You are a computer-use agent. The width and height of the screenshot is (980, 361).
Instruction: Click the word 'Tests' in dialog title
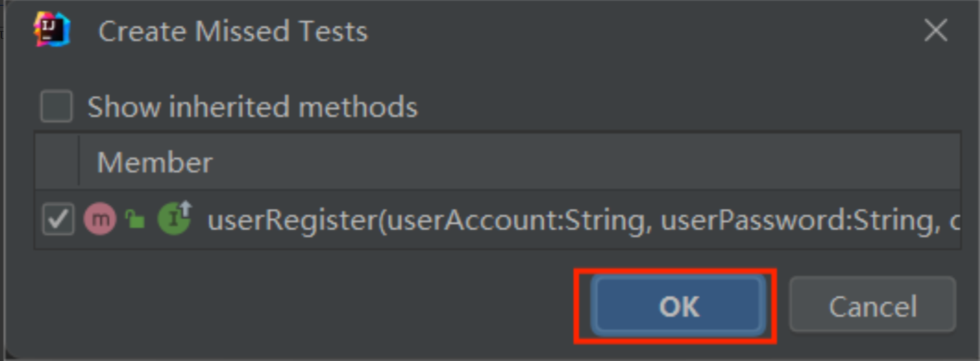coord(333,32)
